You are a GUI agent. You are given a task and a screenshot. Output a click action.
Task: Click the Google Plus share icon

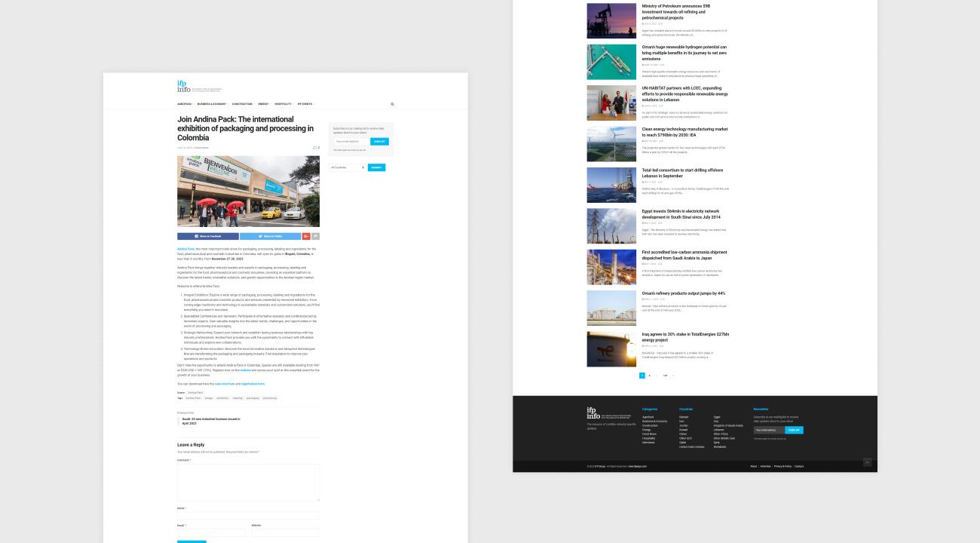(x=306, y=236)
